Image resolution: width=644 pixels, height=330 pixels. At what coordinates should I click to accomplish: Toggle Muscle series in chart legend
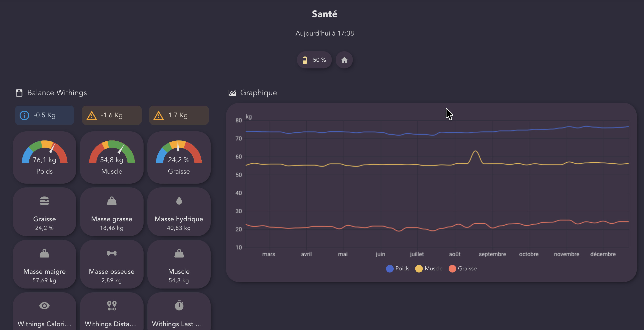click(x=429, y=268)
